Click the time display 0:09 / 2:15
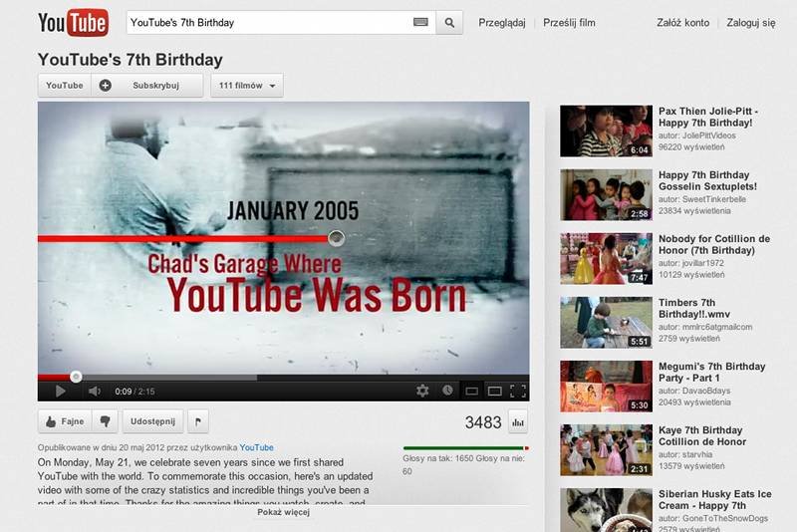 pos(134,392)
